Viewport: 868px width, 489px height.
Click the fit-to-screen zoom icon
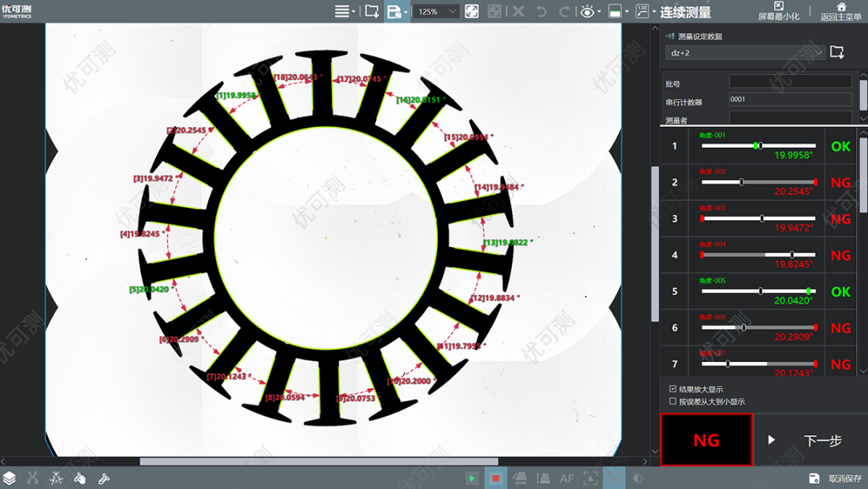point(472,11)
